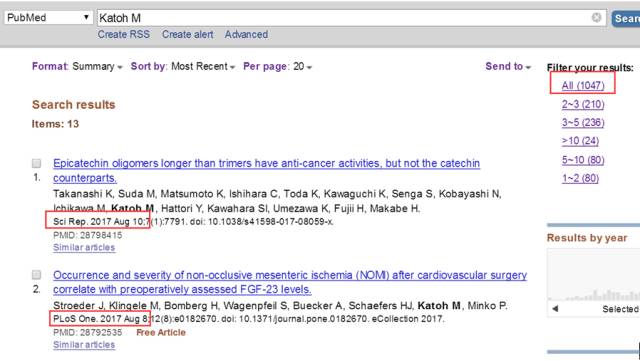This screenshot has height=361, width=640.
Task: Click Similar articles under PMID 28798415
Action: tap(84, 247)
